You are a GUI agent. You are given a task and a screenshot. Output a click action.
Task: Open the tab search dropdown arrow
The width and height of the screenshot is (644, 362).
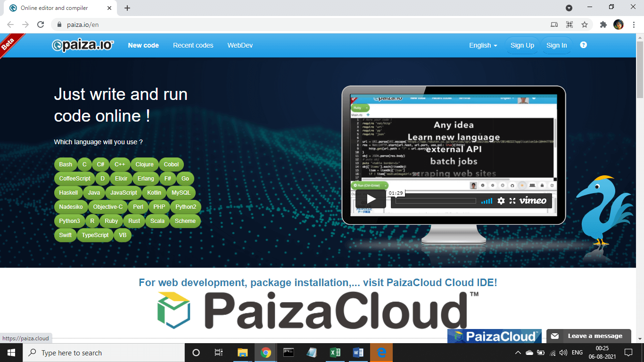[x=569, y=8]
